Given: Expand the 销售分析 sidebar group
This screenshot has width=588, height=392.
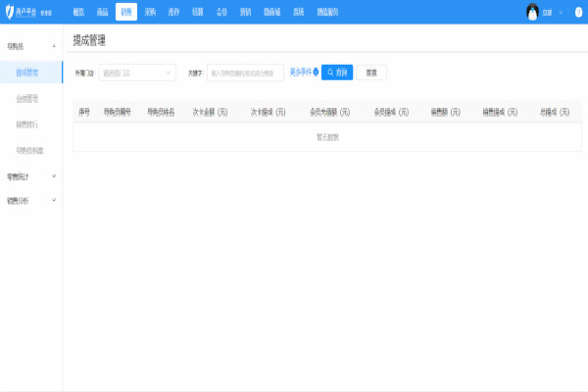Looking at the screenshot, I should pyautogui.click(x=53, y=200).
